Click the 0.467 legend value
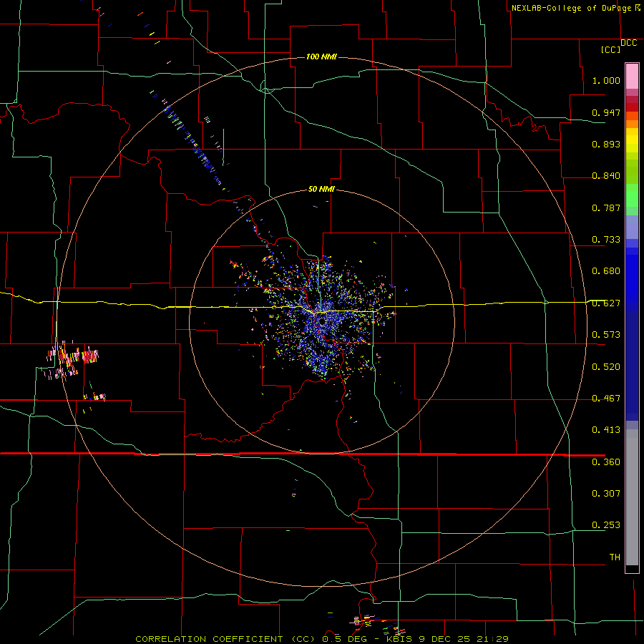Image resolution: width=644 pixels, height=644 pixels. [606, 399]
